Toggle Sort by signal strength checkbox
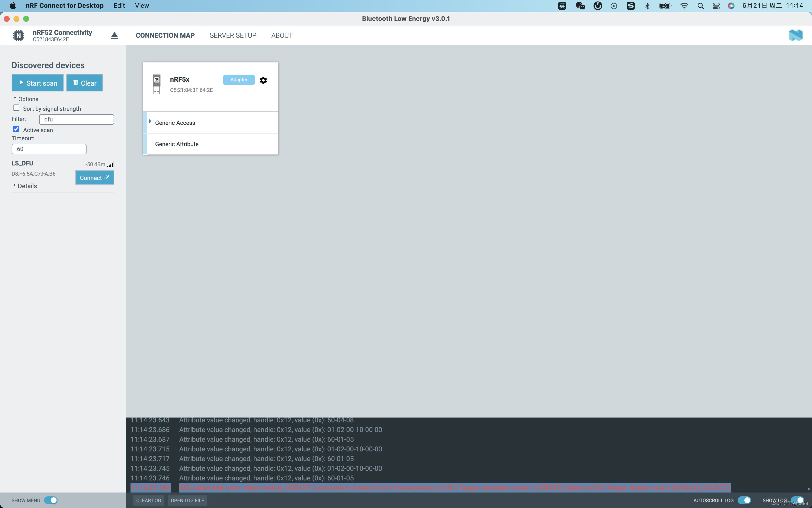This screenshot has height=508, width=812. 16,108
